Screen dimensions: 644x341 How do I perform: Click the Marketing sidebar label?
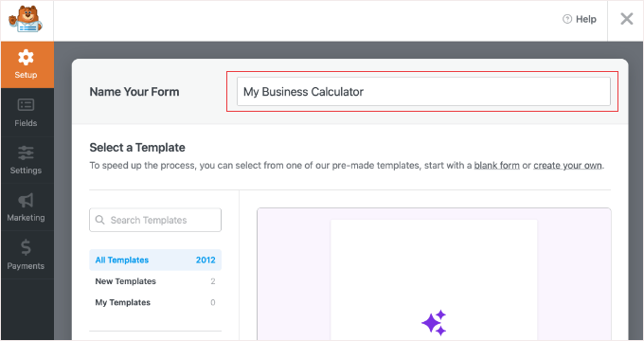[26, 218]
